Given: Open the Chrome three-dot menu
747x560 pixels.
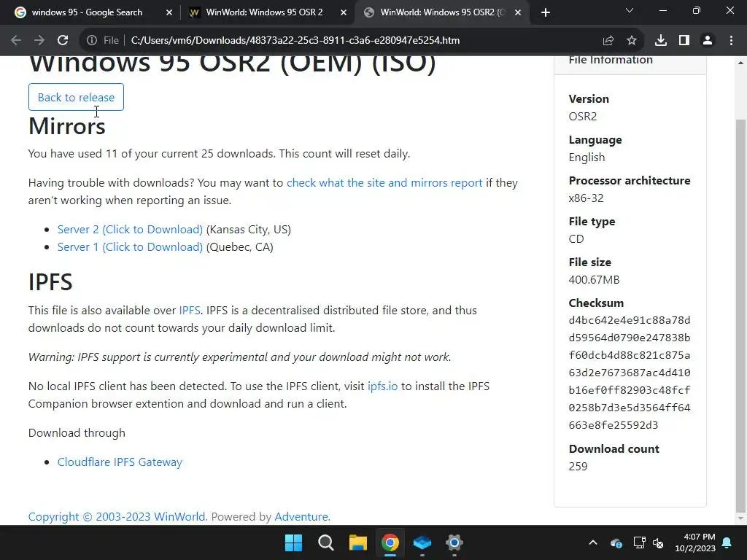Looking at the screenshot, I should (731, 41).
